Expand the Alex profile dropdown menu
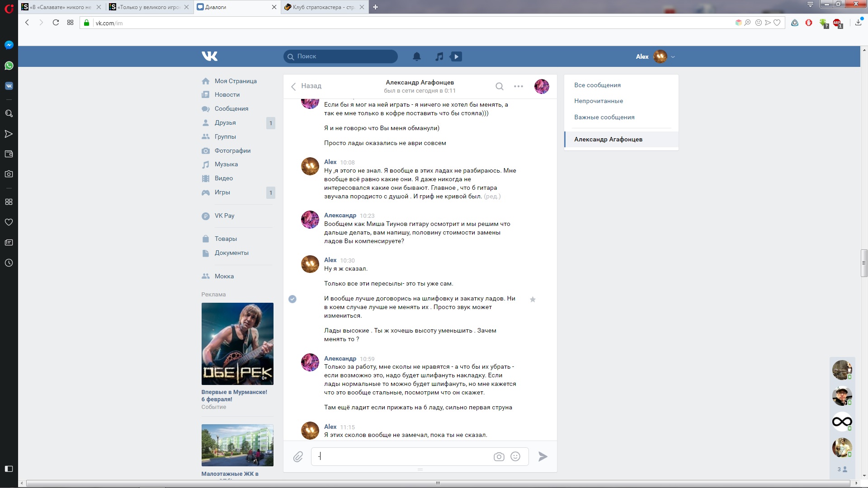 [x=673, y=57]
